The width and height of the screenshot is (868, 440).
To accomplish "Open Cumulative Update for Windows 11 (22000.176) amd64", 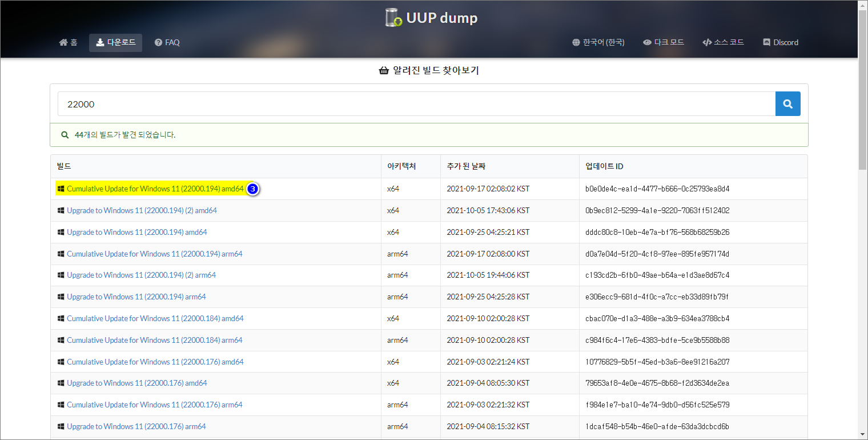I will click(155, 362).
